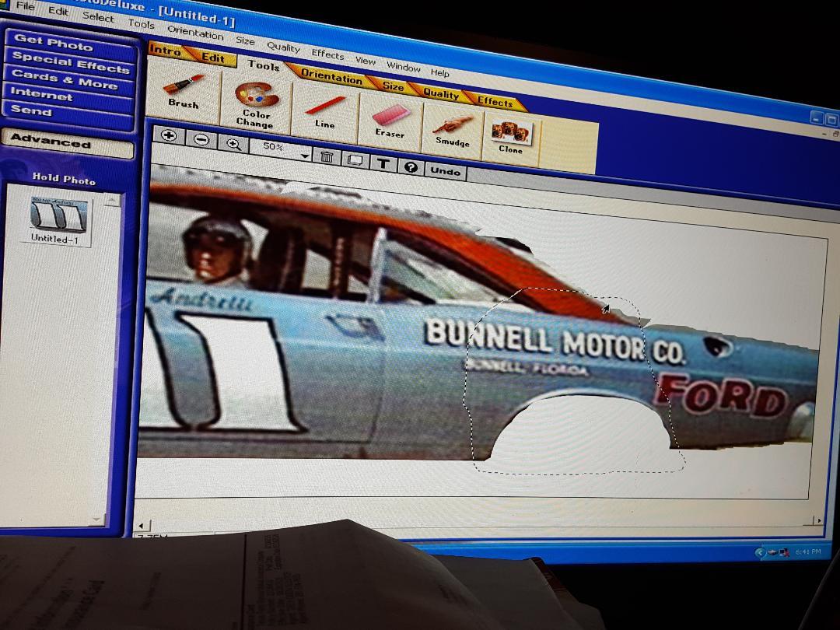Image resolution: width=840 pixels, height=630 pixels.
Task: Open the View menu
Action: point(366,61)
